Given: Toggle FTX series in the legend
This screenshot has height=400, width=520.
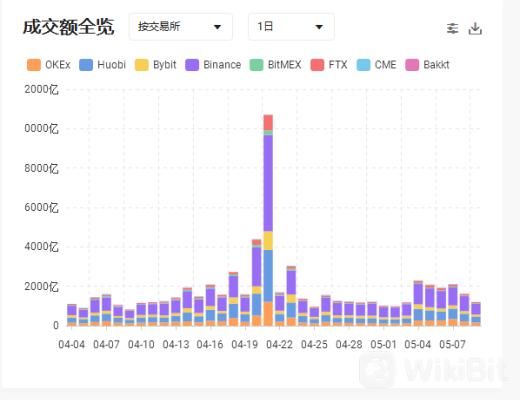Looking at the screenshot, I should click(329, 65).
